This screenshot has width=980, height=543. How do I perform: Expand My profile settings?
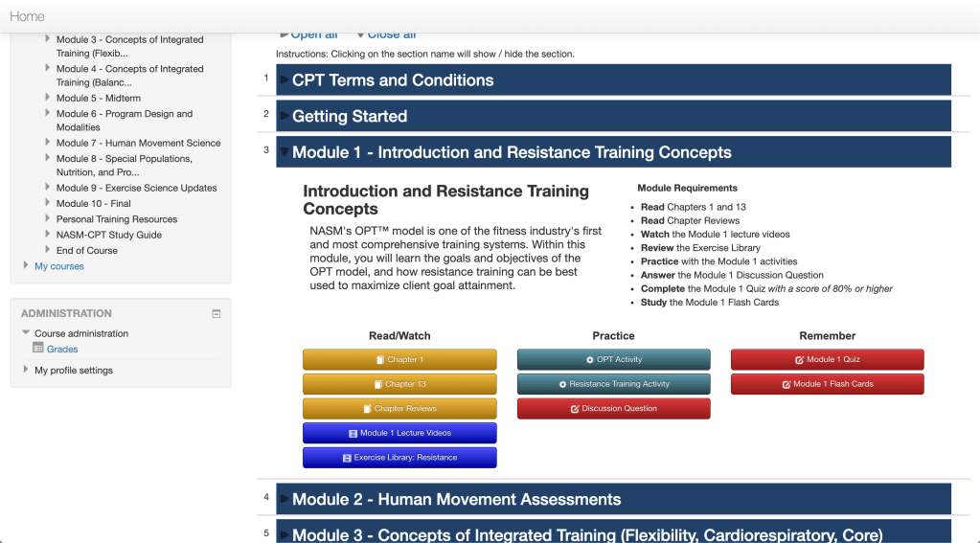pyautogui.click(x=74, y=370)
